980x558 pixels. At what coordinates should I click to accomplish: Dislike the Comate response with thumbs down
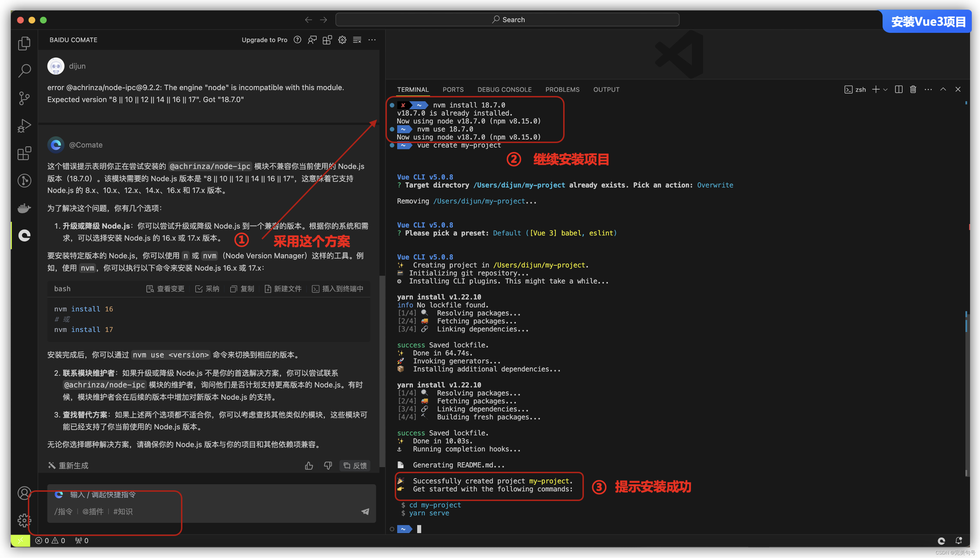coord(328,466)
